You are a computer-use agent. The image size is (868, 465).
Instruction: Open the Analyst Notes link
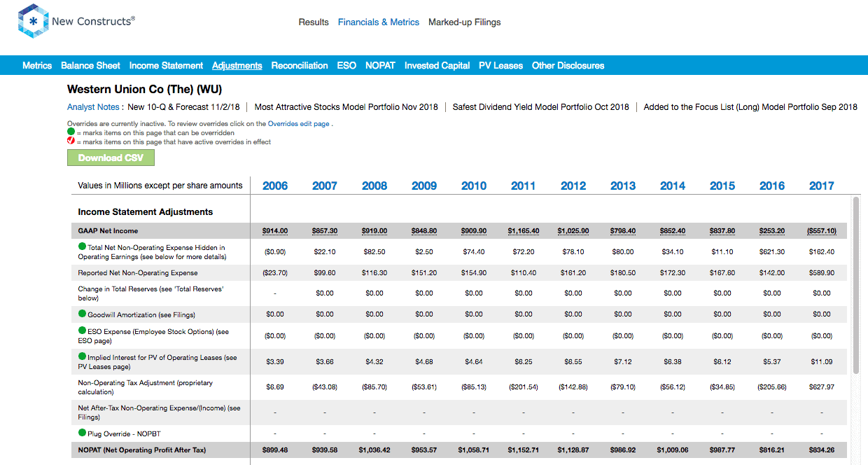(x=93, y=107)
